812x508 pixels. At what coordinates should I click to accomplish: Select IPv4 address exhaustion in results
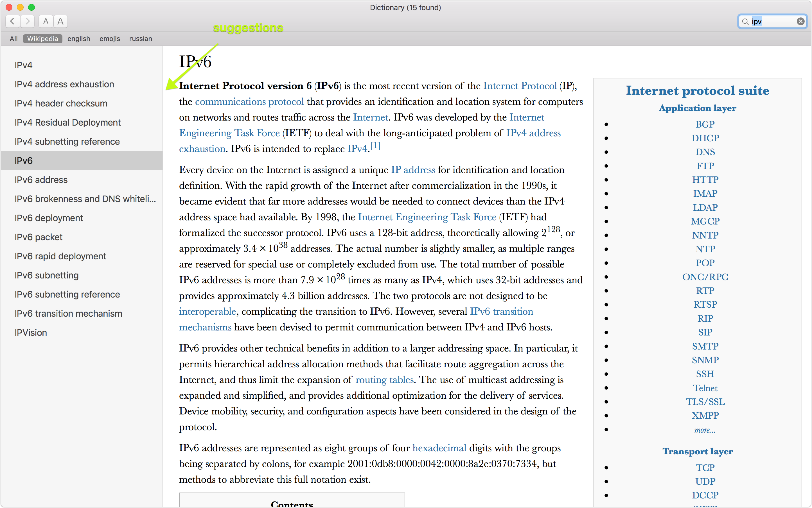point(64,84)
